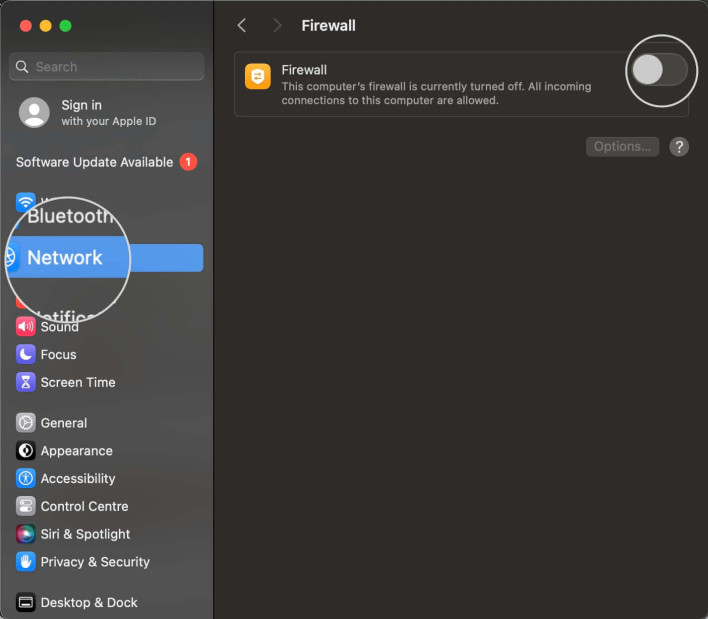Open Desktop & Dock settings
The width and height of the screenshot is (708, 619).
point(89,602)
